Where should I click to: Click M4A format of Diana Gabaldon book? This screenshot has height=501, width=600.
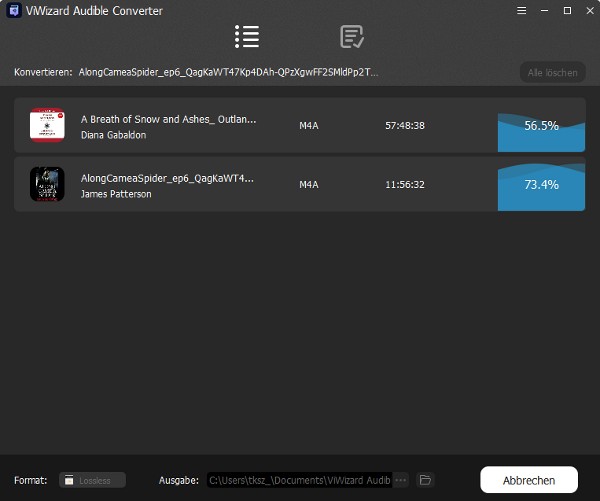[x=309, y=126]
